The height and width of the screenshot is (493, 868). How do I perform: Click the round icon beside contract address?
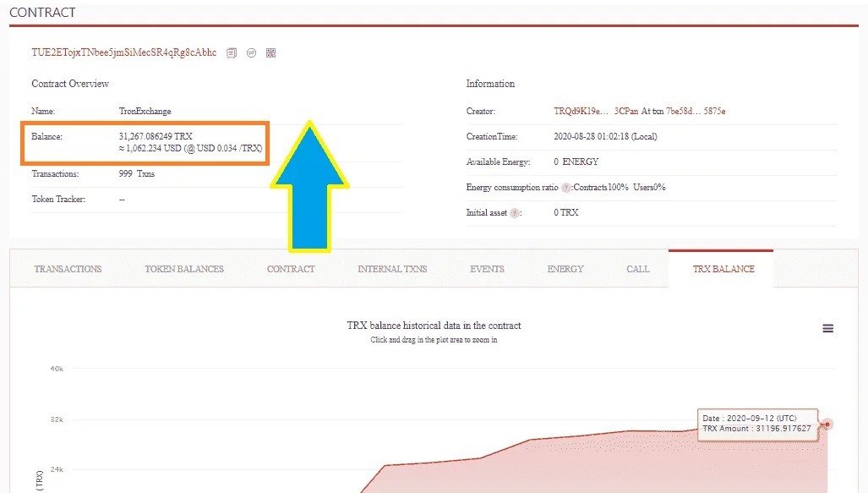pyautogui.click(x=251, y=52)
